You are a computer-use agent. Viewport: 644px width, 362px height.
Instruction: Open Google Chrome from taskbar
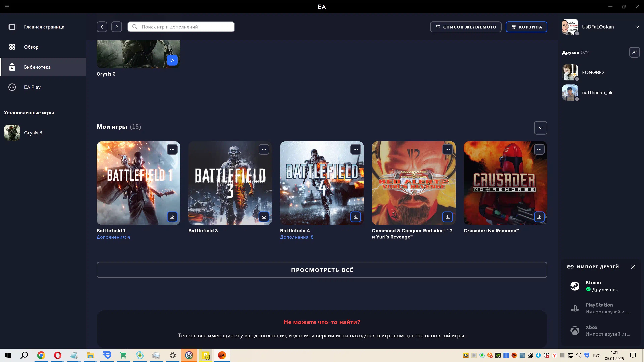point(41,355)
